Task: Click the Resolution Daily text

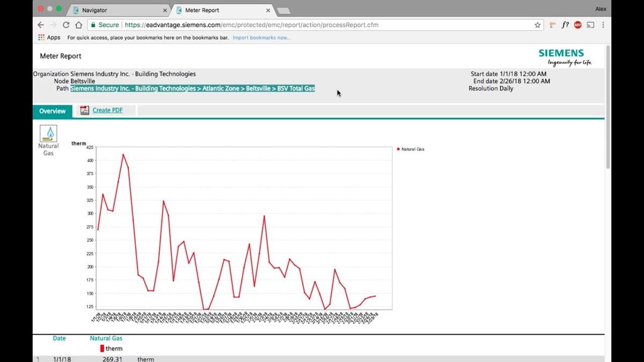Action: [x=491, y=89]
